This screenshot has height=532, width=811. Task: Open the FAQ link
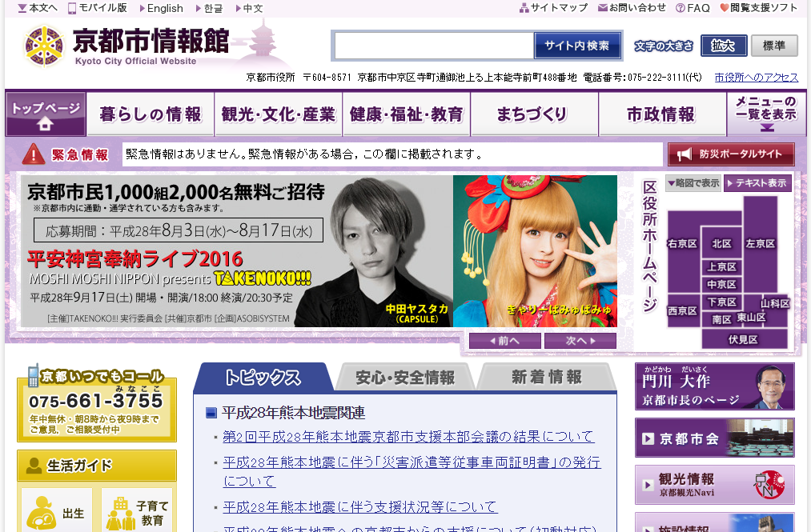tap(693, 8)
